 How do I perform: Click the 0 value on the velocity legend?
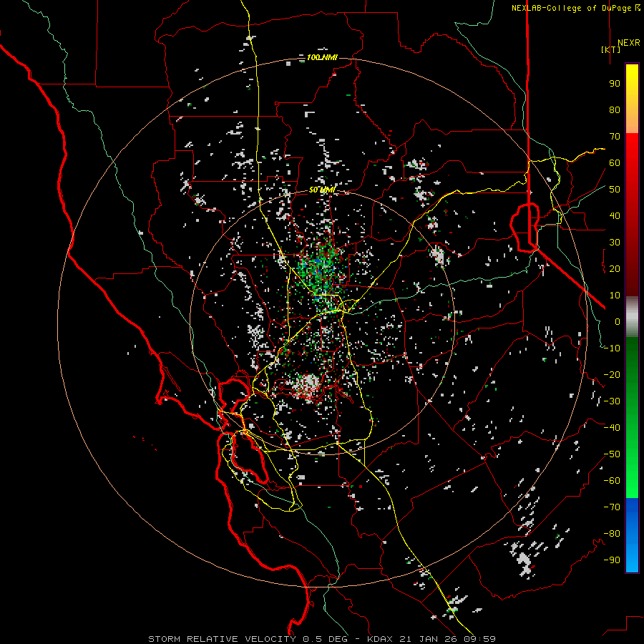618,321
